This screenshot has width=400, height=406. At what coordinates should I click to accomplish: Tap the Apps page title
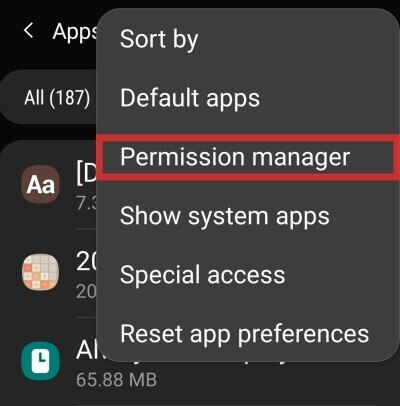pos(75,32)
